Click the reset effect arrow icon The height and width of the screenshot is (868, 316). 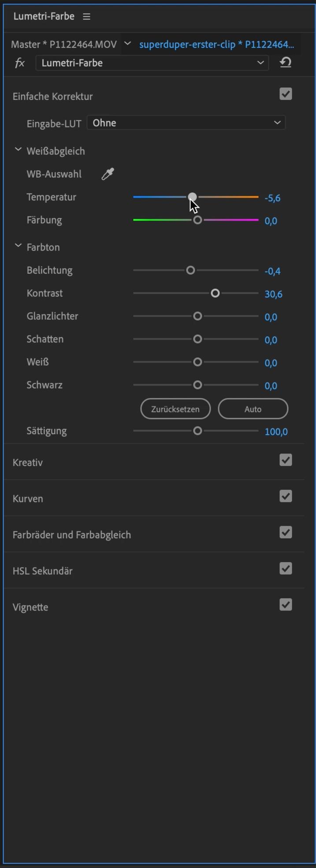pos(286,63)
